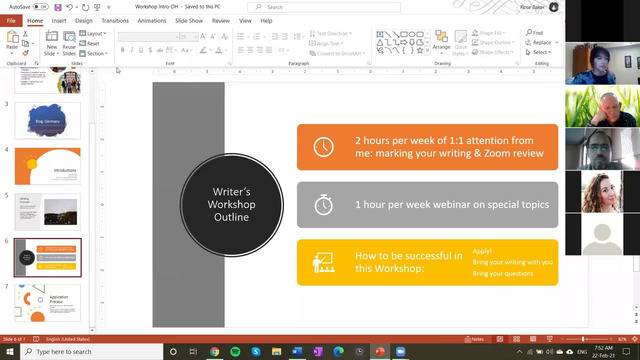Click Reading View icon in status bar
The height and width of the screenshot is (360, 640).
point(533,339)
